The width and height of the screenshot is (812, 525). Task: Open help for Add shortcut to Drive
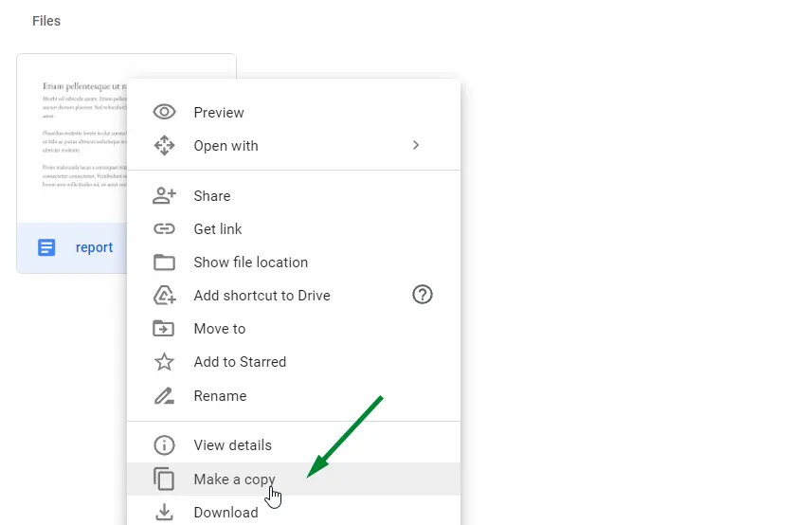coord(422,295)
